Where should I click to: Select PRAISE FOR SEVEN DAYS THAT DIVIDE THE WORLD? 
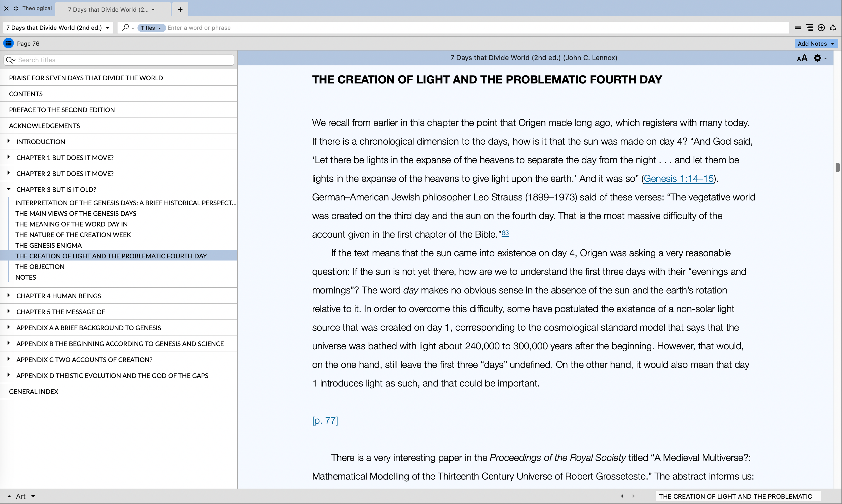point(119,78)
